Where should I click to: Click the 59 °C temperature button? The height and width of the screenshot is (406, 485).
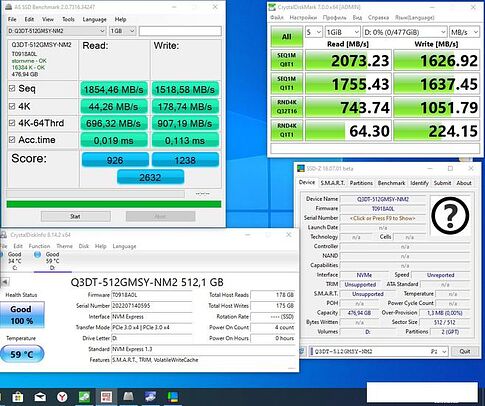[x=22, y=354]
